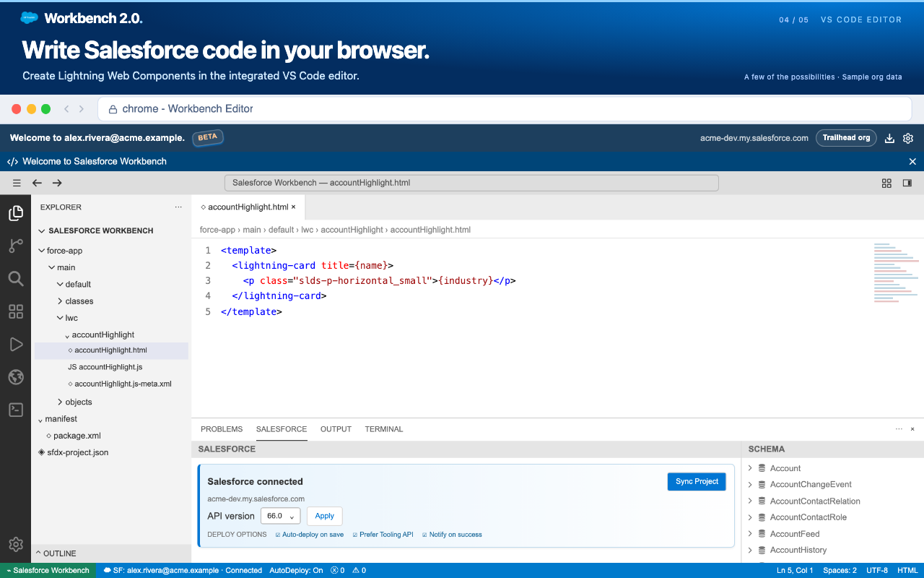Go back with the left arrow

click(37, 184)
